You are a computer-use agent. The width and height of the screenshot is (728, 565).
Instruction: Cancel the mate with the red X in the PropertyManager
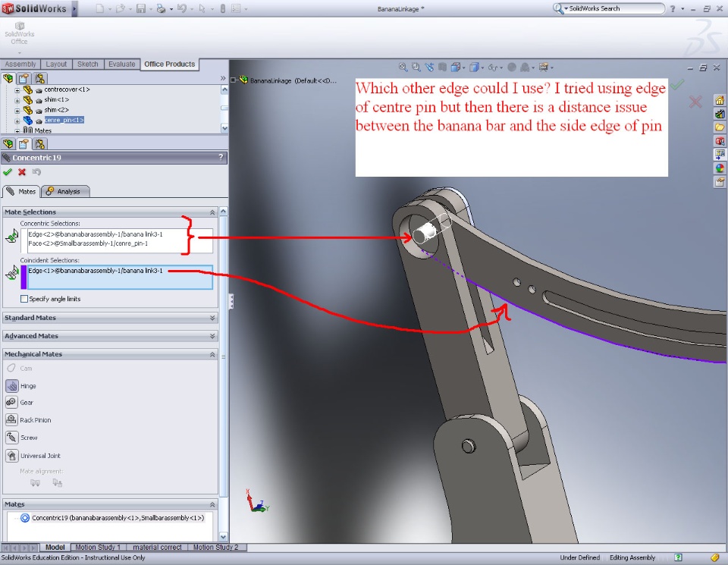point(22,172)
